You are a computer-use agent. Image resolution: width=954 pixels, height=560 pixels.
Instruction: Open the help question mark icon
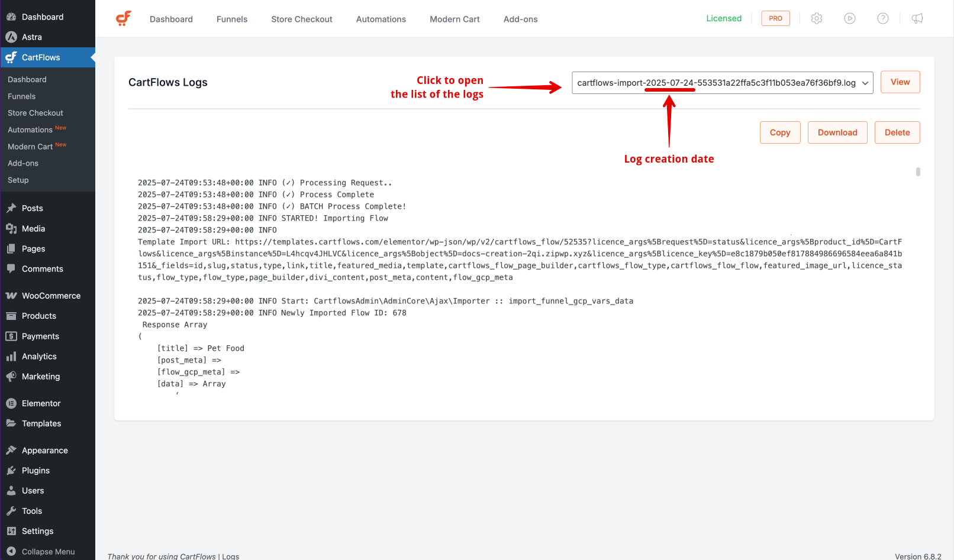[883, 18]
